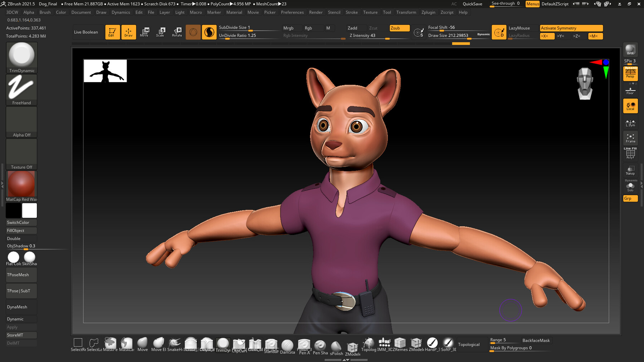The height and width of the screenshot is (362, 644).
Task: Open the TrimDynamic brush thumbnail
Action: [21, 58]
